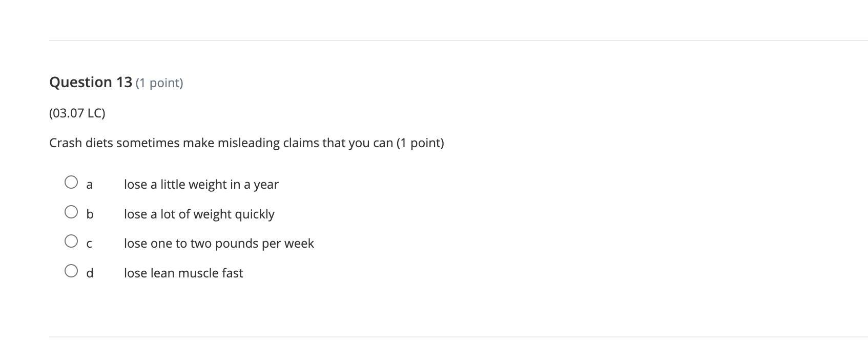Mark option c radio button

[x=71, y=241]
